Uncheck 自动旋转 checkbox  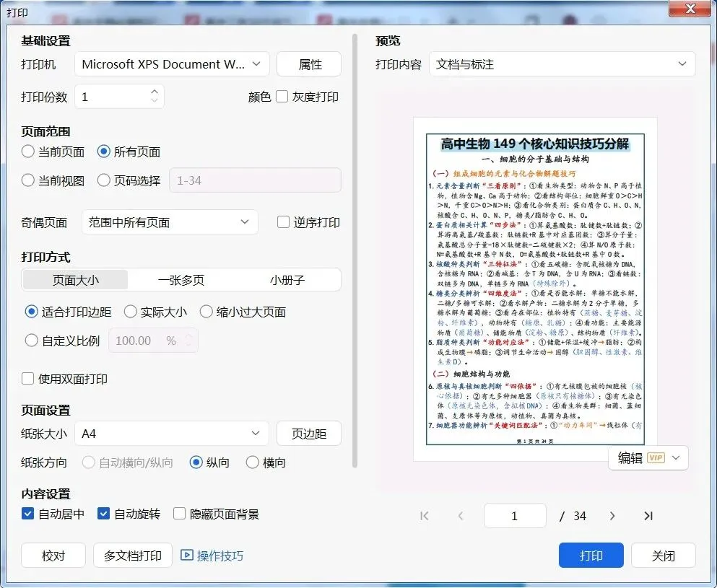(104, 514)
